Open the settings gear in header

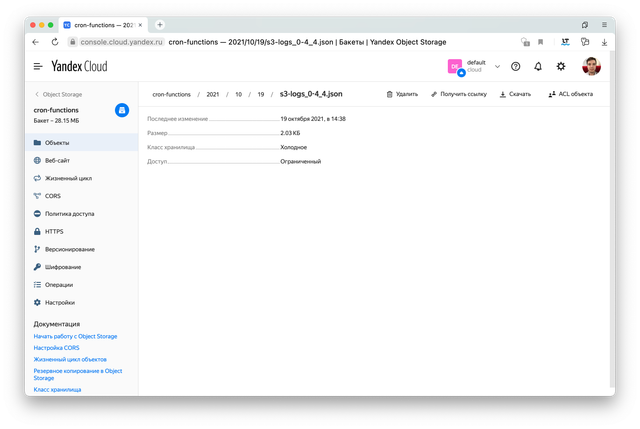[x=561, y=66]
